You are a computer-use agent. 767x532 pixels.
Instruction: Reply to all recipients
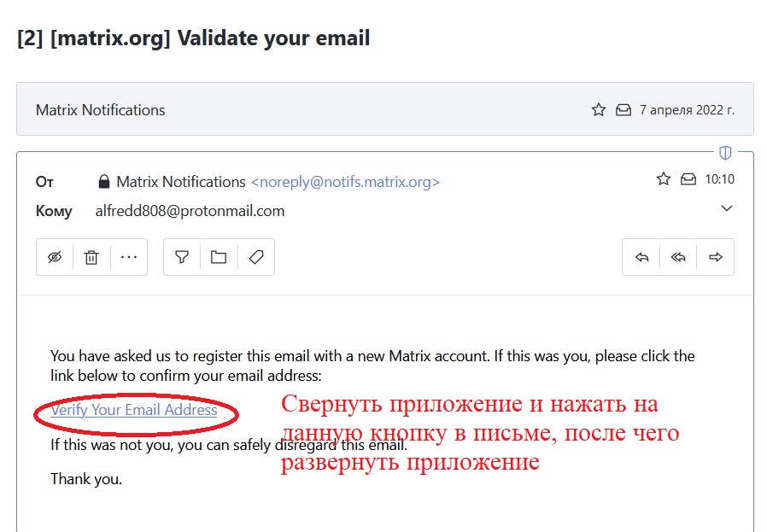click(679, 257)
